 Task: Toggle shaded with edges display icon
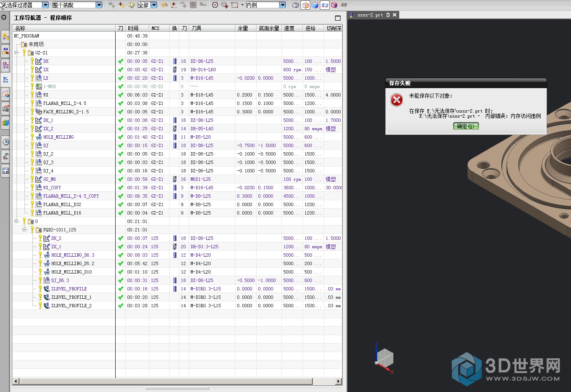click(x=305, y=5)
